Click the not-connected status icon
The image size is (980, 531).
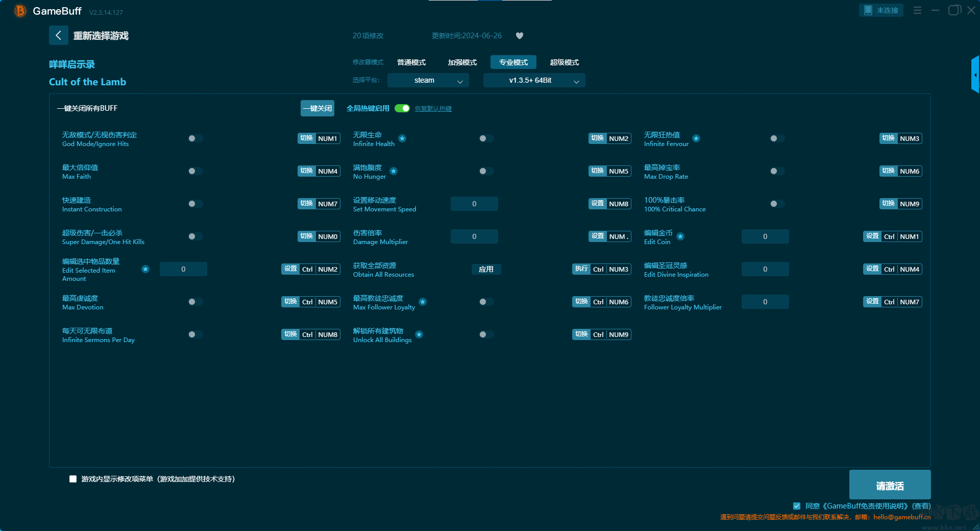click(868, 10)
